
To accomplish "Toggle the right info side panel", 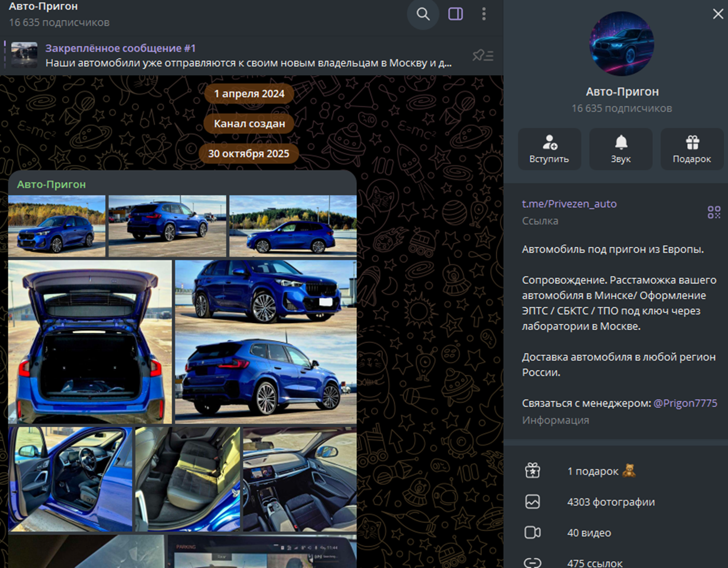I will pos(455,14).
